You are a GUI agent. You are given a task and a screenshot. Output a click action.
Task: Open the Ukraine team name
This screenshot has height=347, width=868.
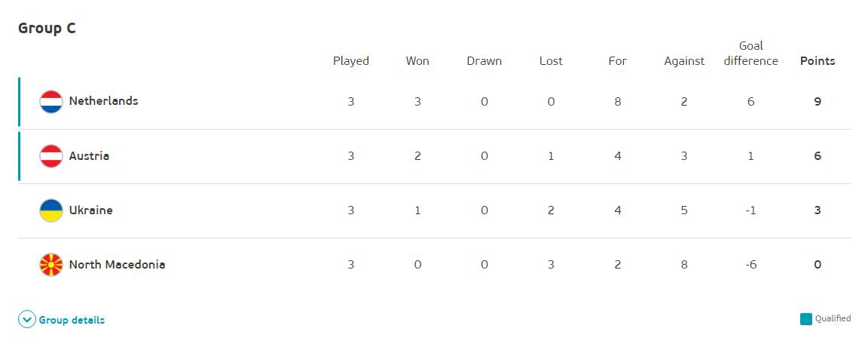90,210
